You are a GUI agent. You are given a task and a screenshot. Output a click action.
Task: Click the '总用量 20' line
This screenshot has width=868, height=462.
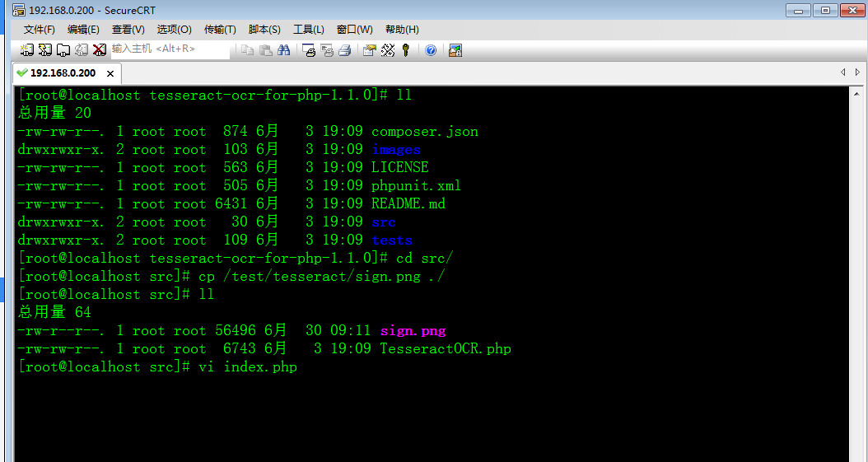point(54,113)
